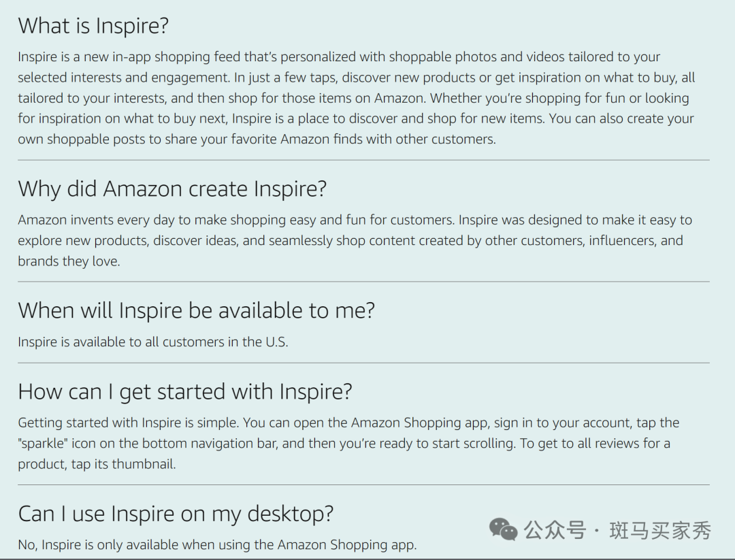Click the divider line below the first answer
The height and width of the screenshot is (560, 735).
click(363, 160)
